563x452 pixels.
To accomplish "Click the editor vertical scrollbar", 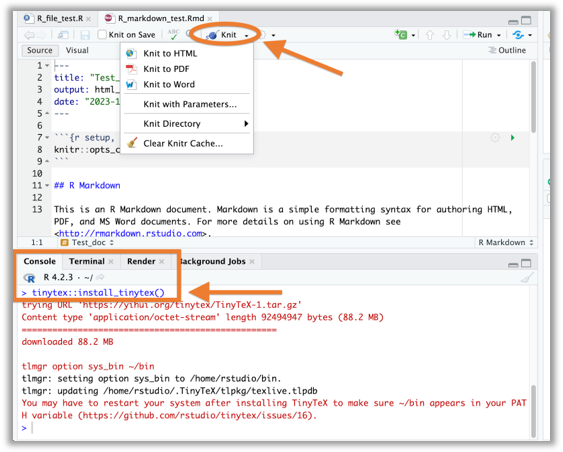I will (533, 97).
